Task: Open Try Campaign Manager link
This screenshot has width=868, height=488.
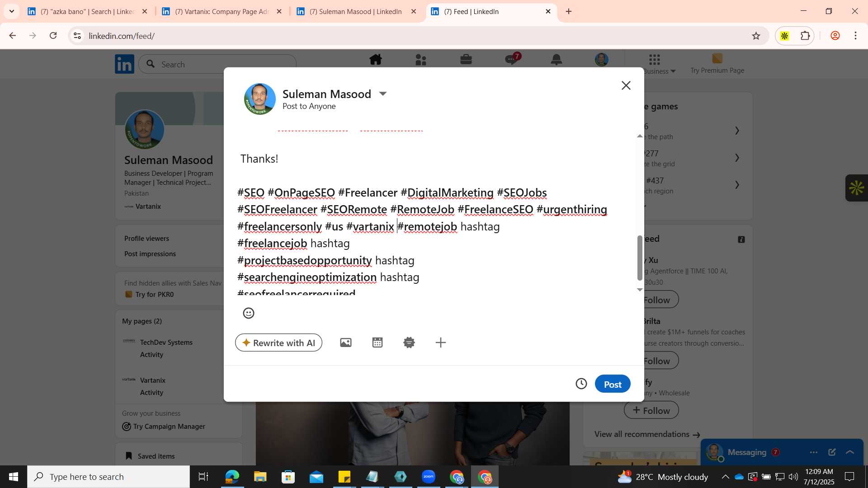Action: [164, 427]
